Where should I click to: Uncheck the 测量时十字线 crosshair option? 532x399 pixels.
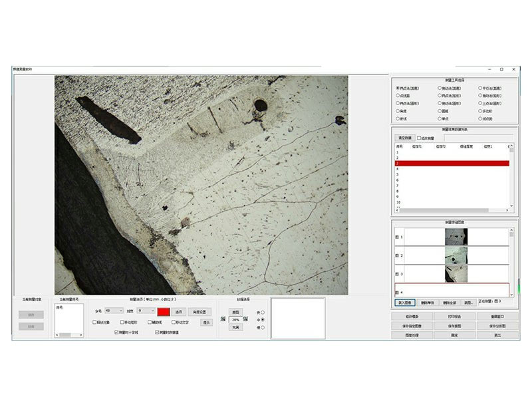click(x=117, y=332)
